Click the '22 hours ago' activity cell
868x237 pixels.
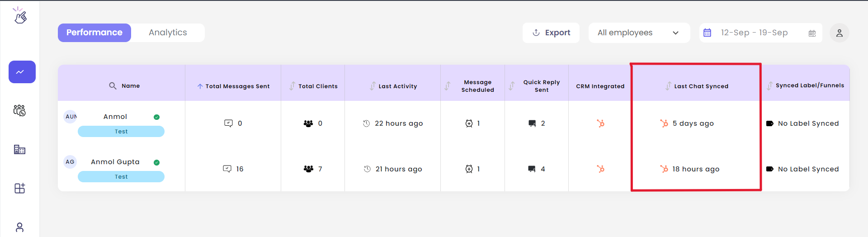399,123
